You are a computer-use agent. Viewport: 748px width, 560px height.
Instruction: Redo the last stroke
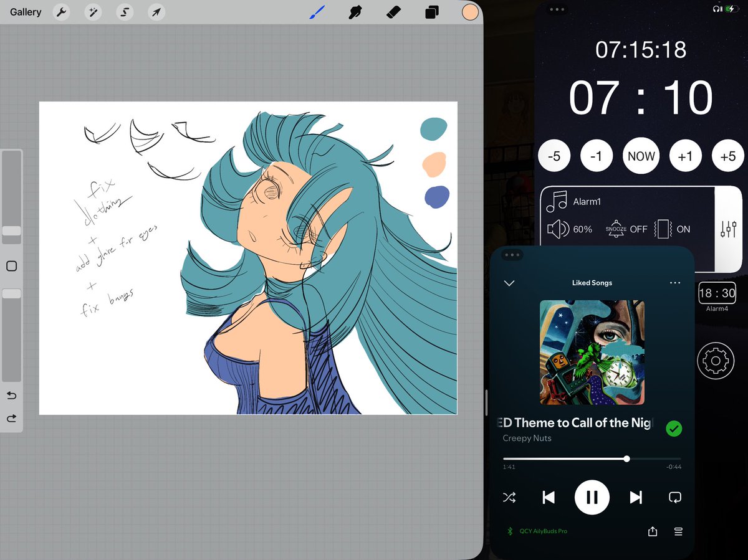click(11, 419)
